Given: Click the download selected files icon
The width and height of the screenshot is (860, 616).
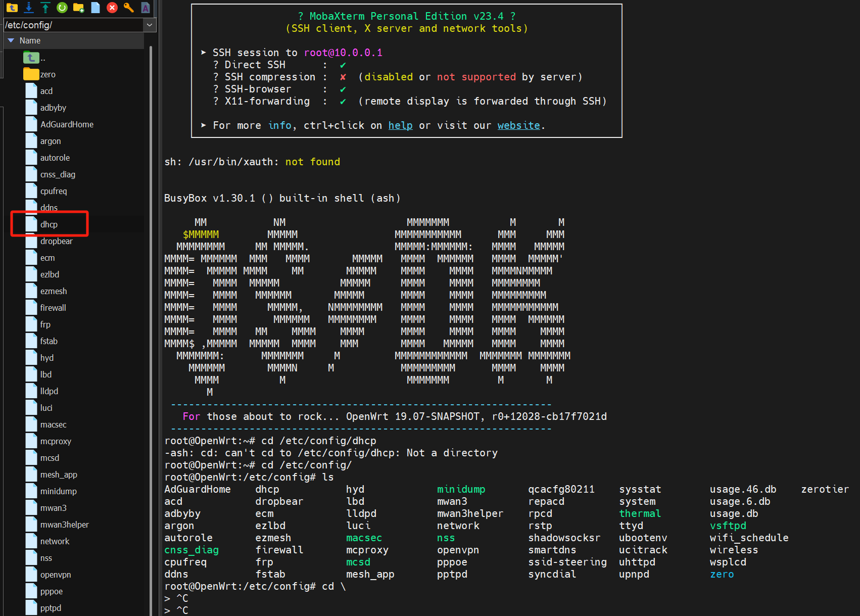Looking at the screenshot, I should coord(29,8).
